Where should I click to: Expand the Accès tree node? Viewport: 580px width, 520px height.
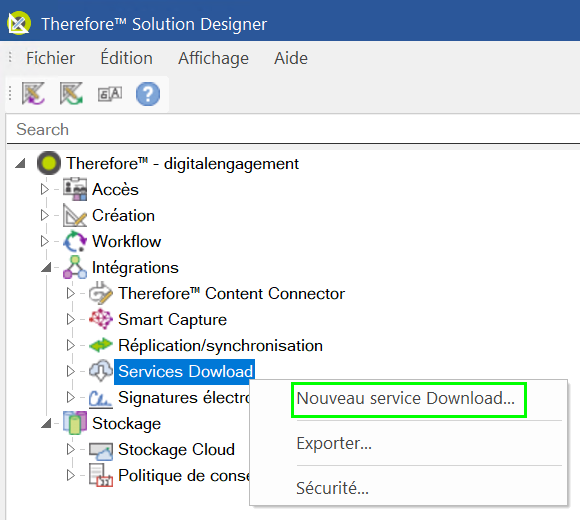[x=45, y=189]
